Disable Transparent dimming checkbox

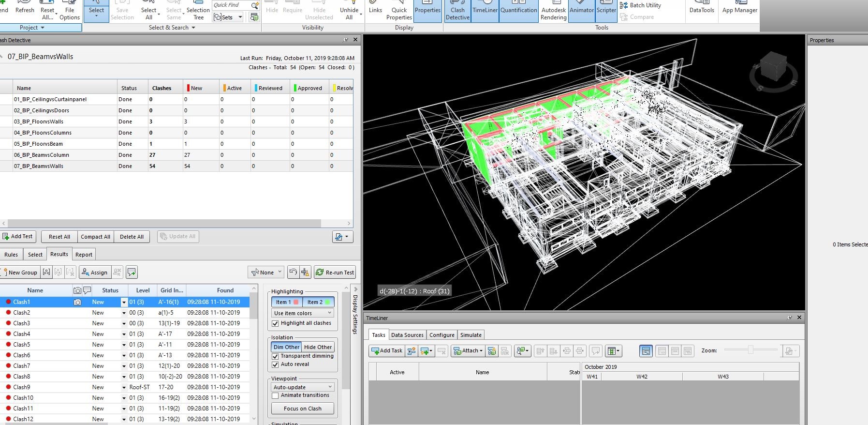[x=276, y=356]
